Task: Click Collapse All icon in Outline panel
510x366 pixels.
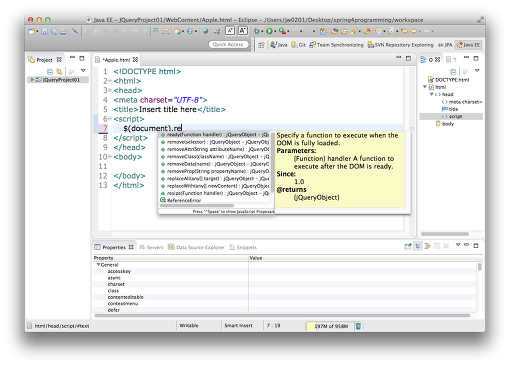Action: [453, 71]
